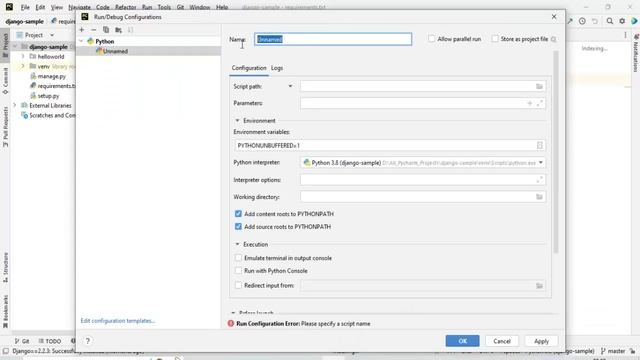Open the Tools menu
Viewport: 640px width, 360px height.
pos(164,7)
